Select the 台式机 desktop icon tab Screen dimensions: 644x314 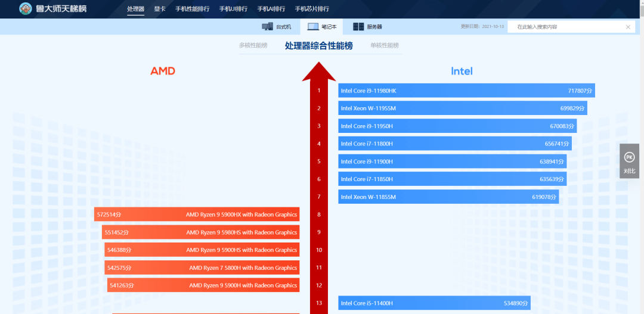tap(267, 27)
